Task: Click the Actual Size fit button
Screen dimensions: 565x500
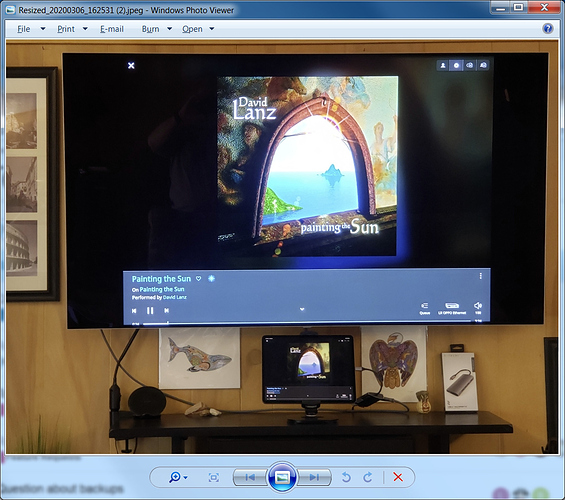Action: click(x=214, y=478)
